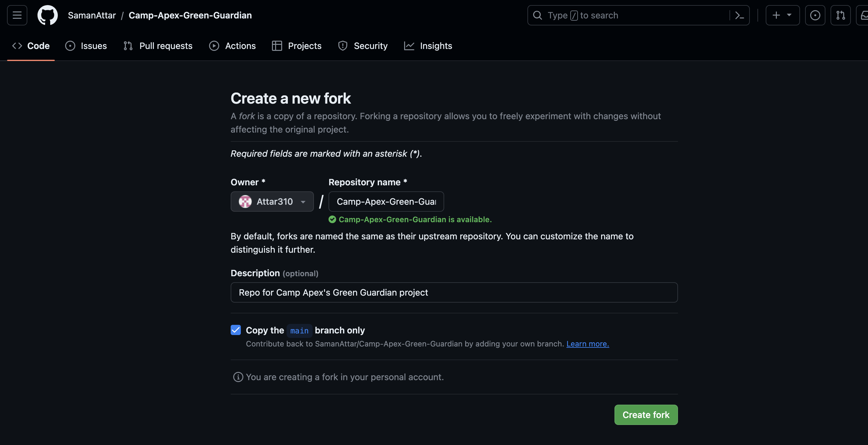The width and height of the screenshot is (868, 445).
Task: Click the Actions tab play icon
Action: click(214, 46)
